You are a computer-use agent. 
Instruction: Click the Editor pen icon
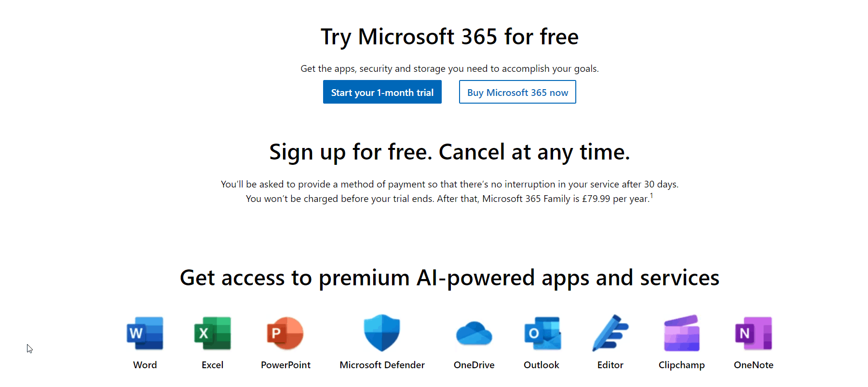click(x=610, y=333)
